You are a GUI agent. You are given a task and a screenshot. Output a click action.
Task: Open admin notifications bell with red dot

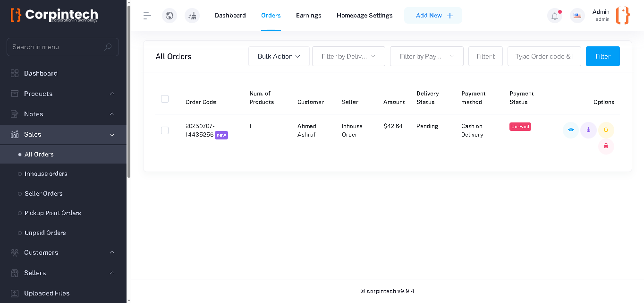click(x=554, y=15)
